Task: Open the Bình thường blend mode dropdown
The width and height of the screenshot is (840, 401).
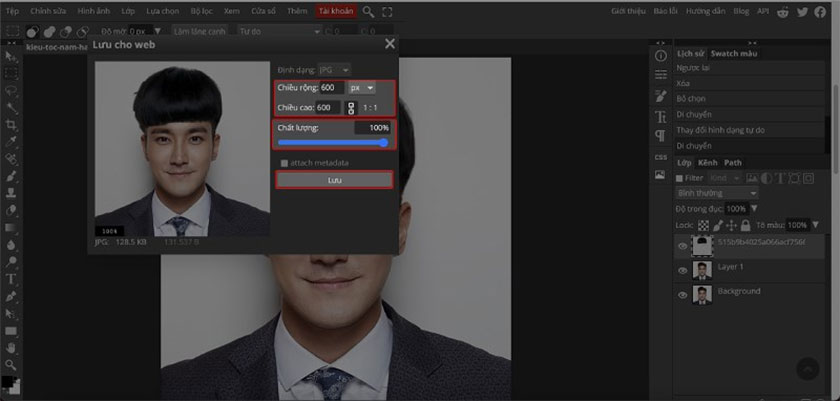Action: [717, 193]
